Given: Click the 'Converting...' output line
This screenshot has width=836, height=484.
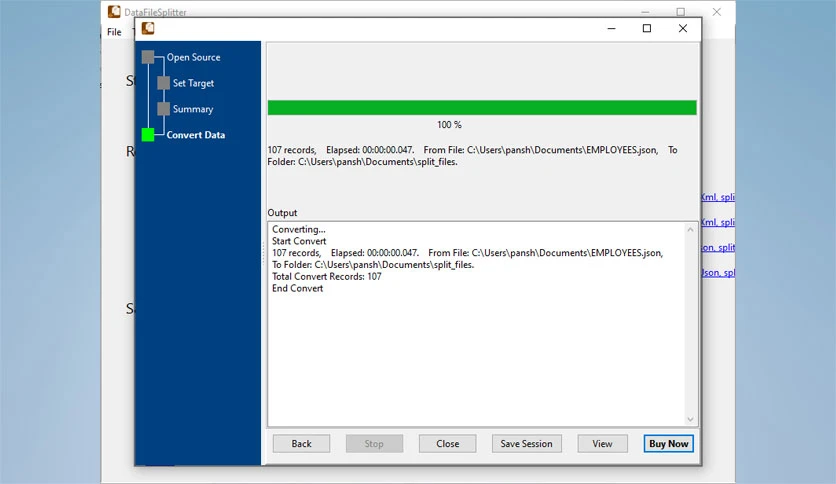Looking at the screenshot, I should point(299,229).
